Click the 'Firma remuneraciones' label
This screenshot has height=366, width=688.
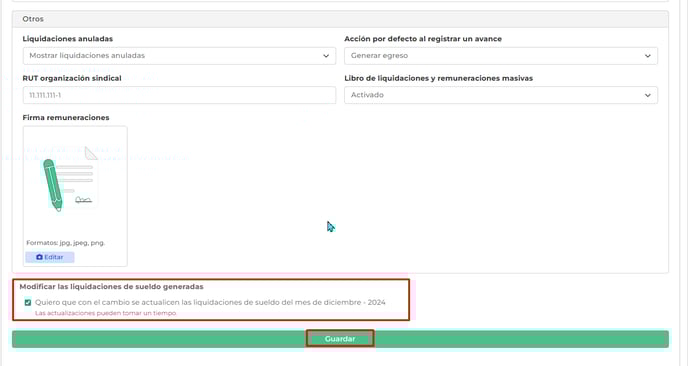(x=66, y=118)
